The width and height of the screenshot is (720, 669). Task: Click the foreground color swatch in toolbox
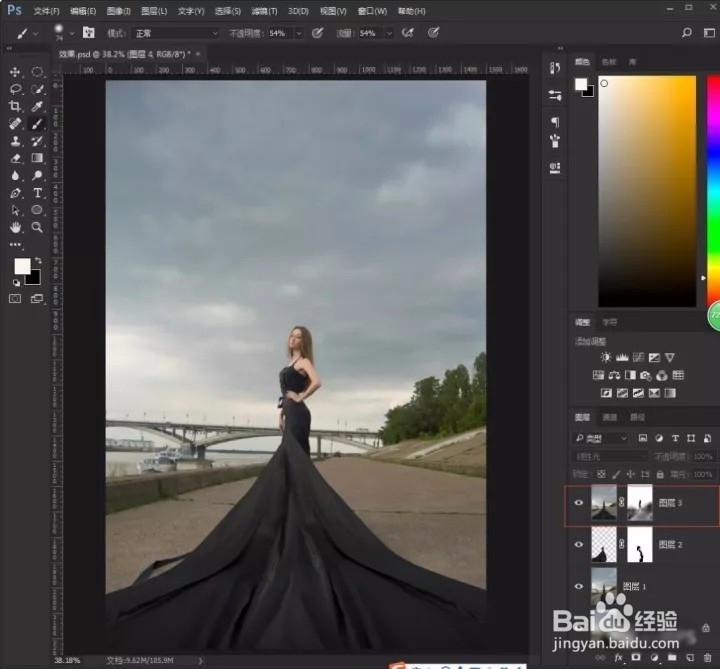tap(22, 266)
